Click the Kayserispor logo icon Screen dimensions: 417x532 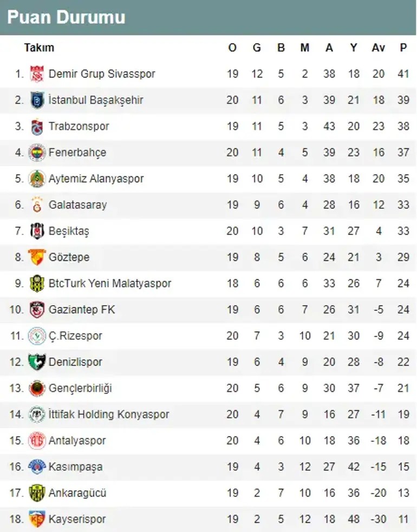[x=37, y=519]
